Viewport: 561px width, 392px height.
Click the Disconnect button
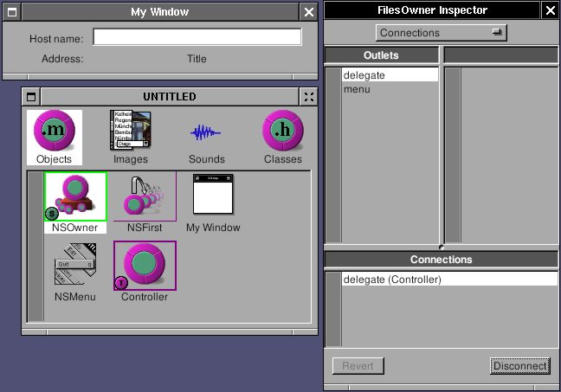[519, 366]
